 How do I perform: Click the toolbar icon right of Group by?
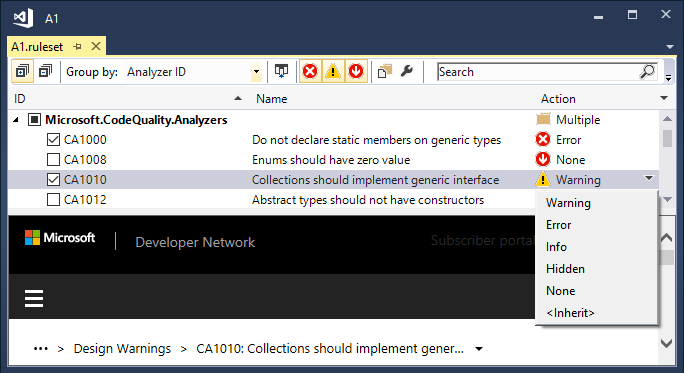(x=281, y=71)
